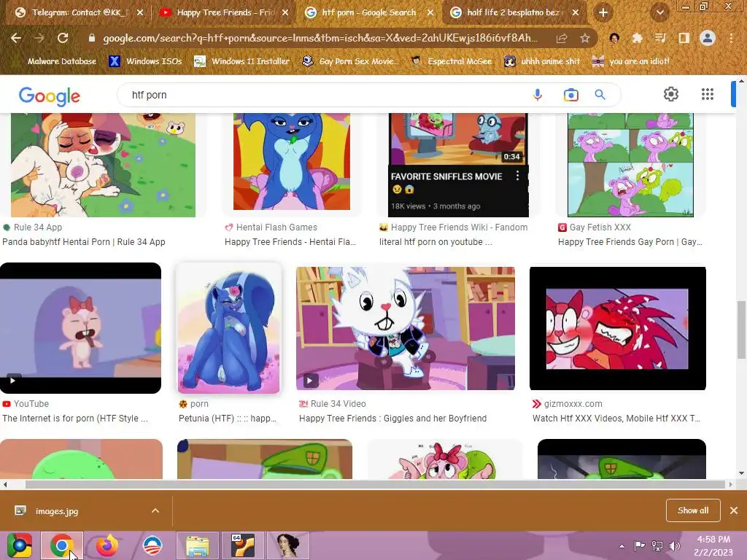Image resolution: width=747 pixels, height=560 pixels.
Task: Click the scroll-down arrow of page scrollbar
Action: click(x=741, y=473)
